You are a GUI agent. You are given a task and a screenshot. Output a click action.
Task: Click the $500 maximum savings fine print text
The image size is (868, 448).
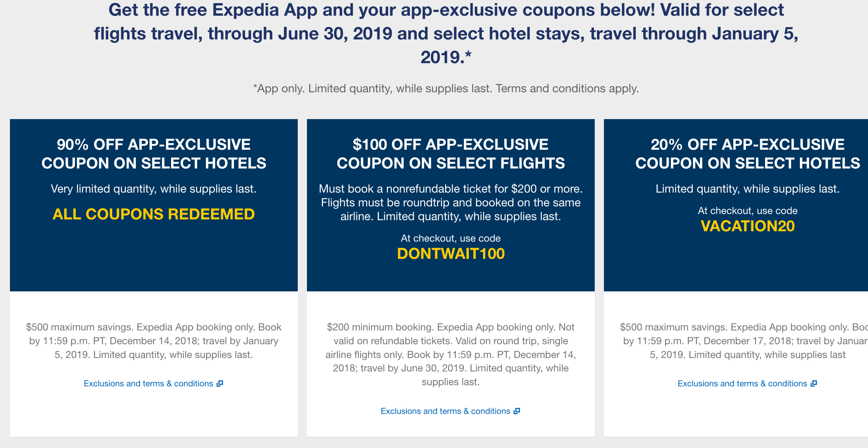coord(153,341)
